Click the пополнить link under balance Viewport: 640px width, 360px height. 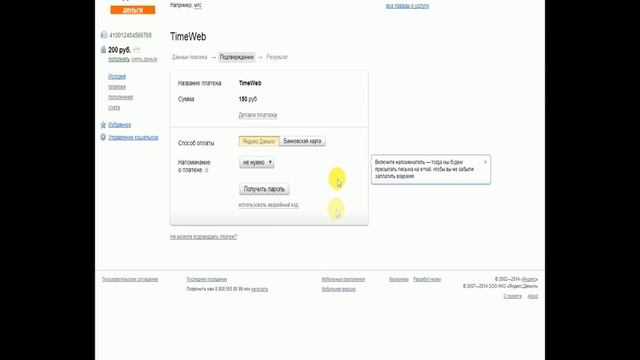coord(119,60)
